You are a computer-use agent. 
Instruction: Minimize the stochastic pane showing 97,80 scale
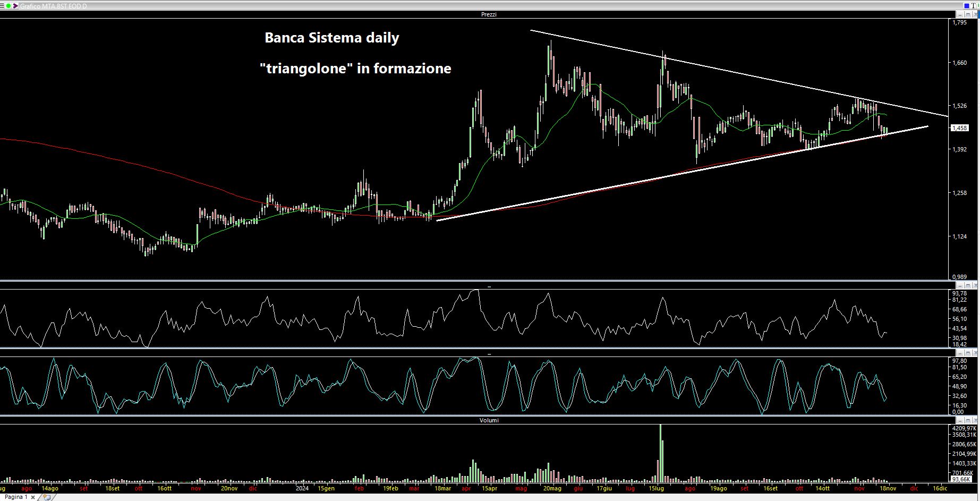tap(960, 353)
